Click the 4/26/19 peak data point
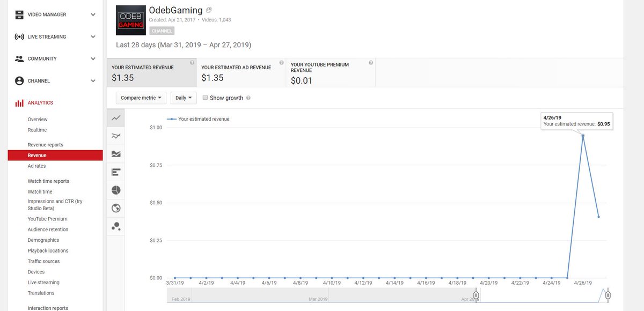Viewport: 644px width, 311px height. 583,135
